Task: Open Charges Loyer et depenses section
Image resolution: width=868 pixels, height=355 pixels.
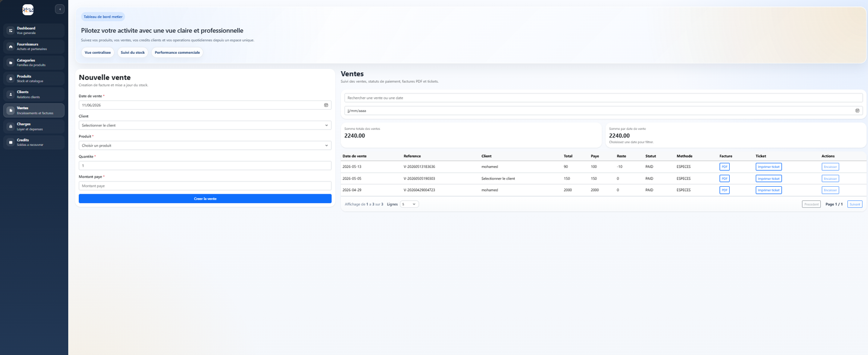Action: [x=34, y=126]
